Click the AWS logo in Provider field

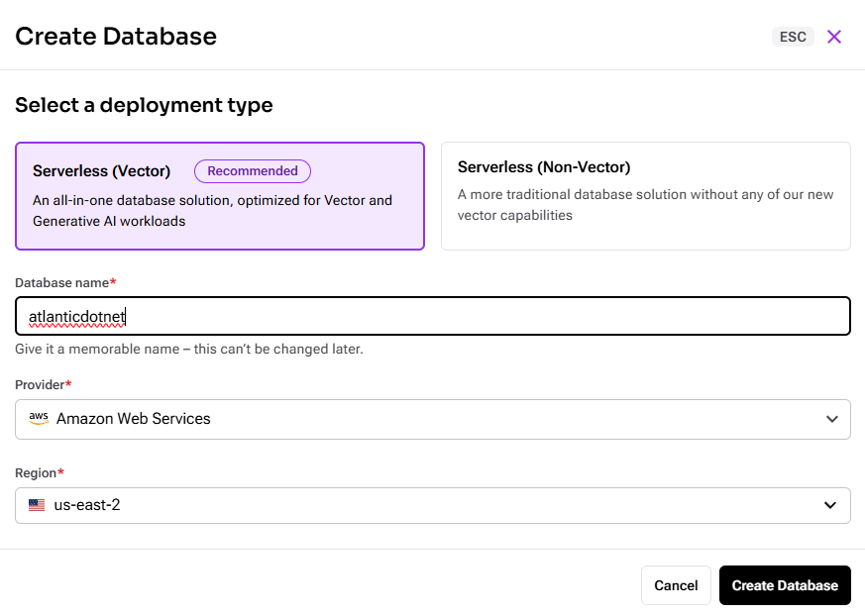(39, 419)
